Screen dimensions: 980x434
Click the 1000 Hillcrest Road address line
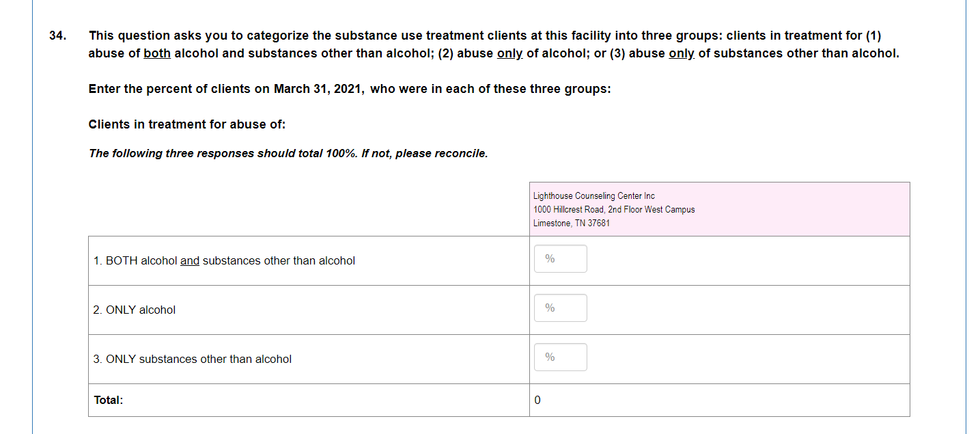(x=613, y=210)
